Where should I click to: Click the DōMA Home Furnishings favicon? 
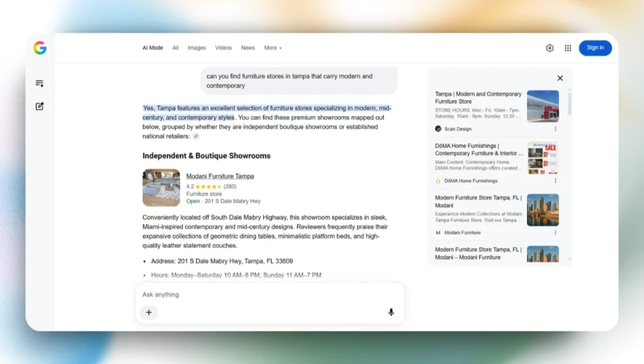pos(438,180)
